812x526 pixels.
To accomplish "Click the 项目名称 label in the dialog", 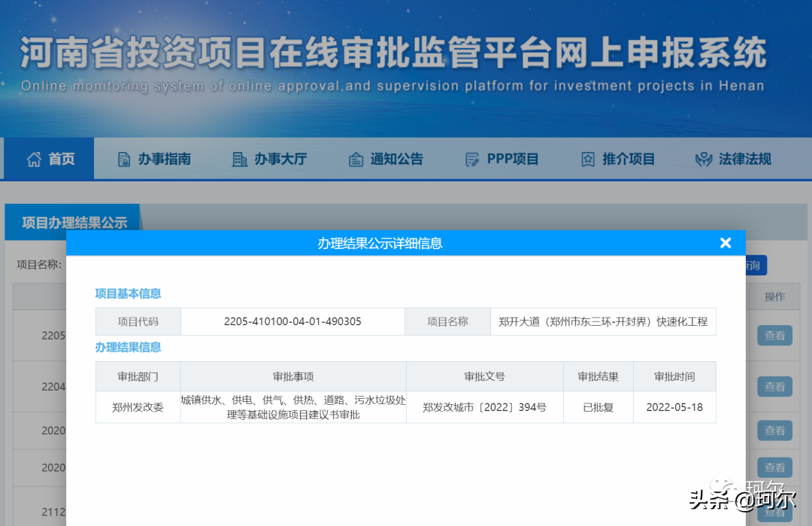I will 447,321.
